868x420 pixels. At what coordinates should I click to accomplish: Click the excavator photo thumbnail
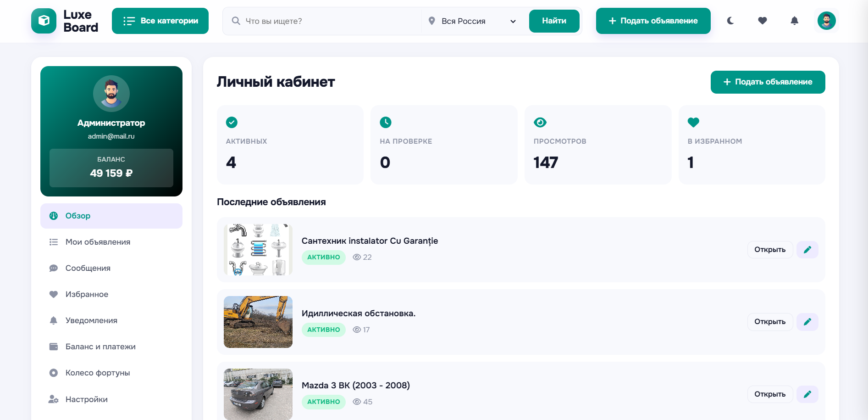258,322
